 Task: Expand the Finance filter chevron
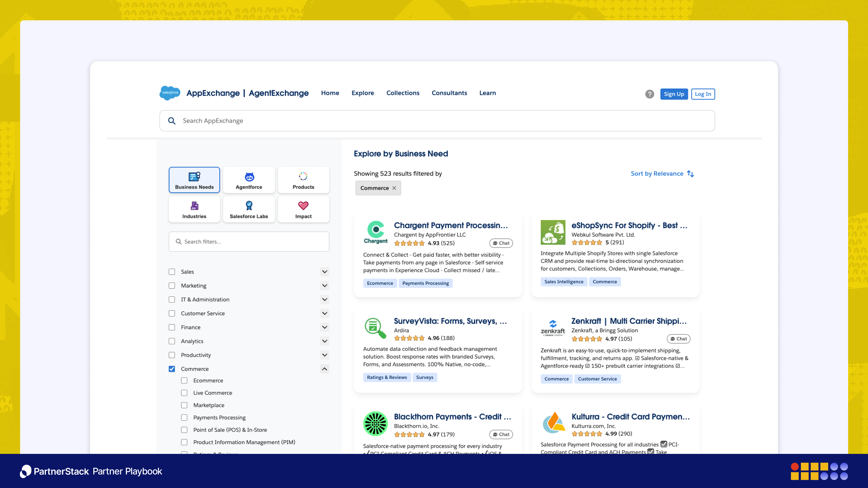point(325,327)
